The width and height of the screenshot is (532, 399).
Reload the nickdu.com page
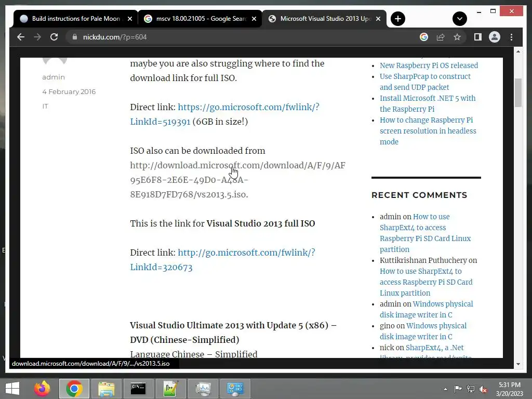click(54, 37)
